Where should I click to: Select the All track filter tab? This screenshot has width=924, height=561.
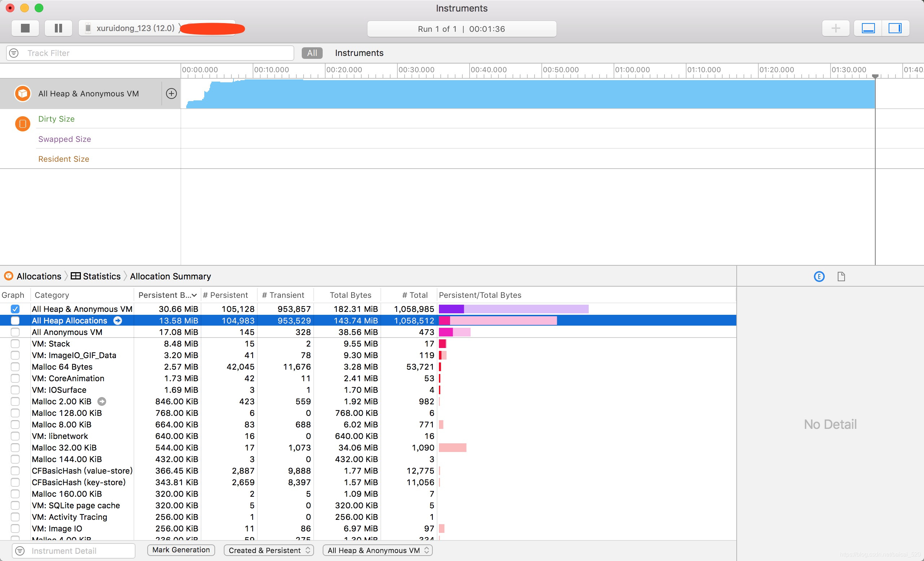[311, 53]
